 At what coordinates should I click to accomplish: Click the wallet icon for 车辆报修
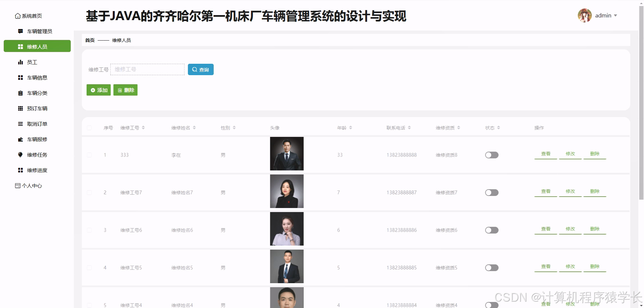point(20,139)
